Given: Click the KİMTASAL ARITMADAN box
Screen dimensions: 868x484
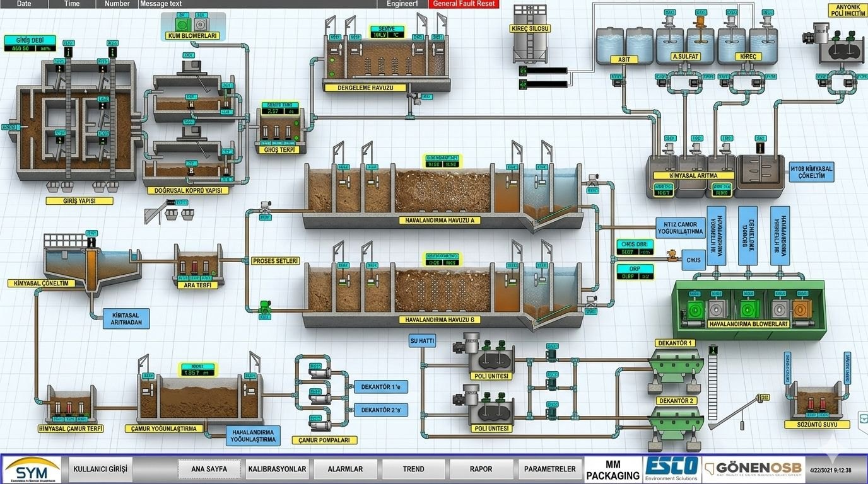Looking at the screenshot, I should click(126, 319).
